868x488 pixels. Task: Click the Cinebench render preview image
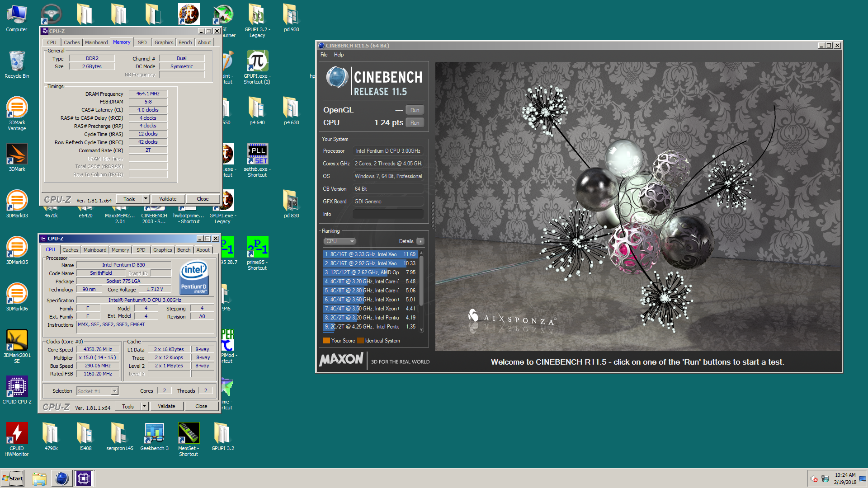[637, 206]
